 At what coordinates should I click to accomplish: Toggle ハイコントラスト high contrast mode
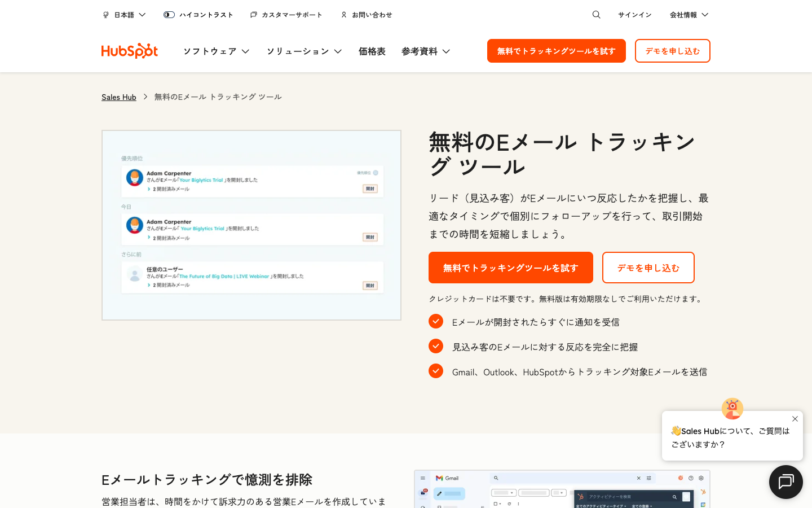click(169, 14)
